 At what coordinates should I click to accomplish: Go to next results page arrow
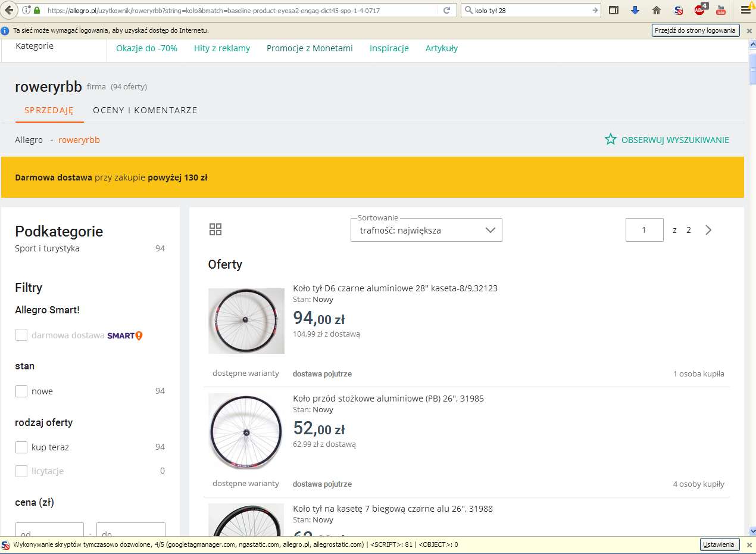tap(708, 230)
